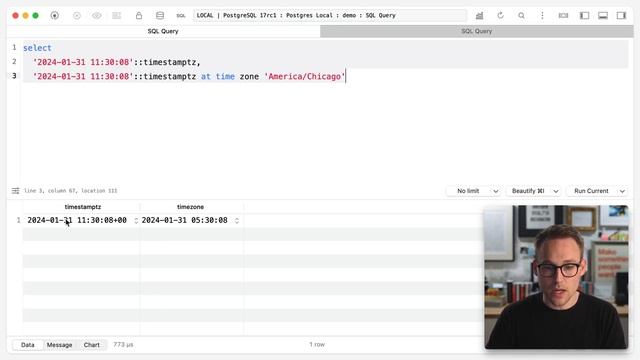Click the console log icon in toolbar
640x360 pixels.
563,16
